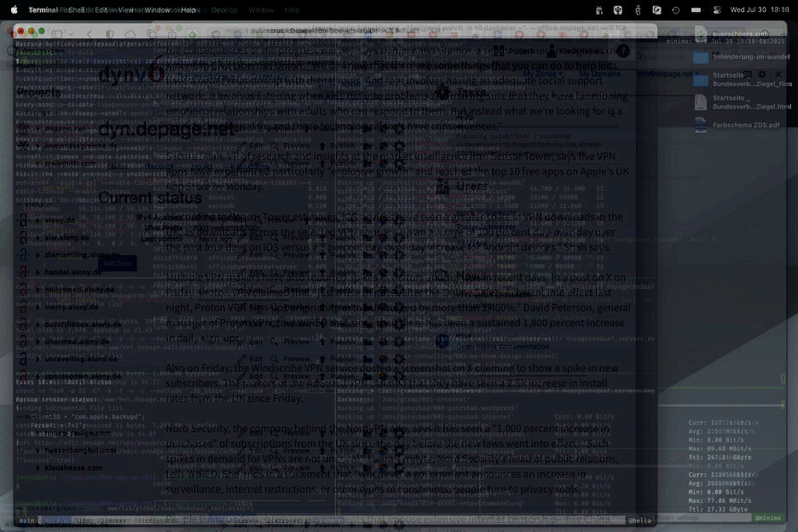Click the Edit Zone button
798x532 pixels.
coord(118,263)
